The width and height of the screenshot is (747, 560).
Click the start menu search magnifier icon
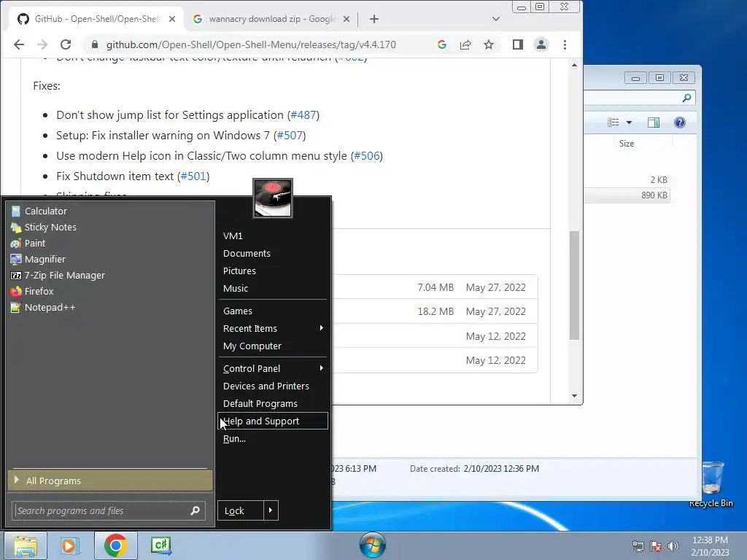[195, 511]
